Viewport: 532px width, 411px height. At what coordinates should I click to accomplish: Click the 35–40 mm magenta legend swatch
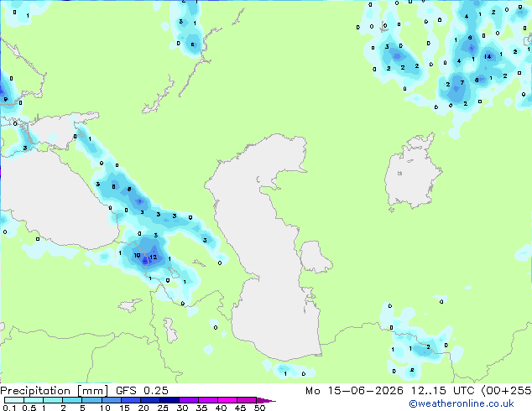tap(208, 400)
